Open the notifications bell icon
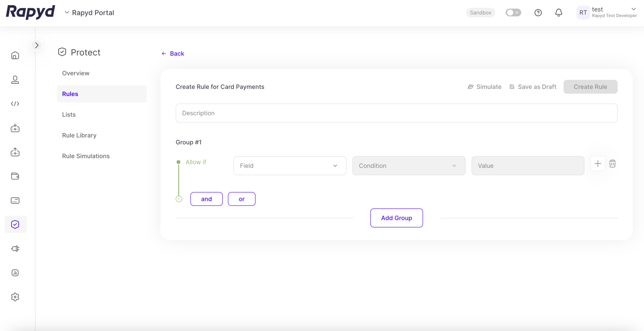This screenshot has width=644, height=331. click(x=558, y=13)
